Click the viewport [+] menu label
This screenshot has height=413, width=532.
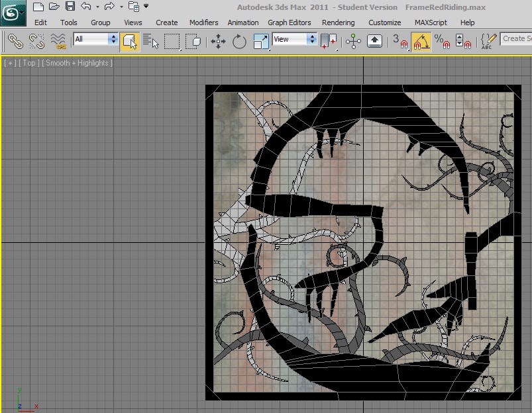tap(10, 63)
